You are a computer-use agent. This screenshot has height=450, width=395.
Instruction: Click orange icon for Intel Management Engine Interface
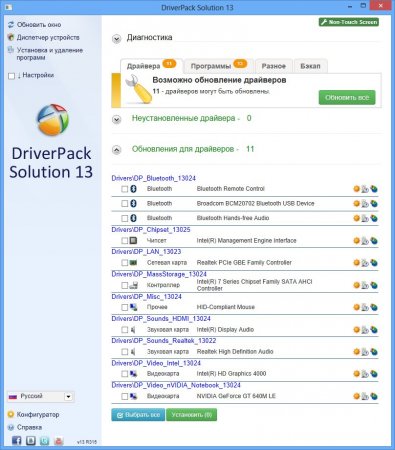(x=356, y=240)
